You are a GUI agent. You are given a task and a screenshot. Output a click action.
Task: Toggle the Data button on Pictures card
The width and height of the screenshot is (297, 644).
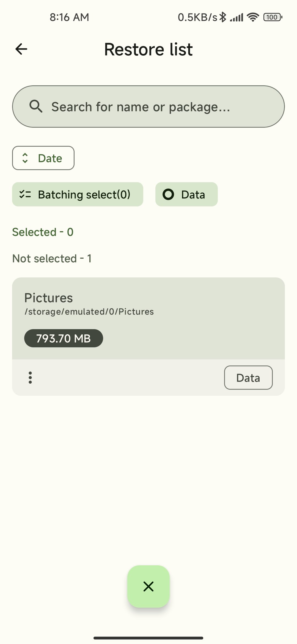pos(248,378)
